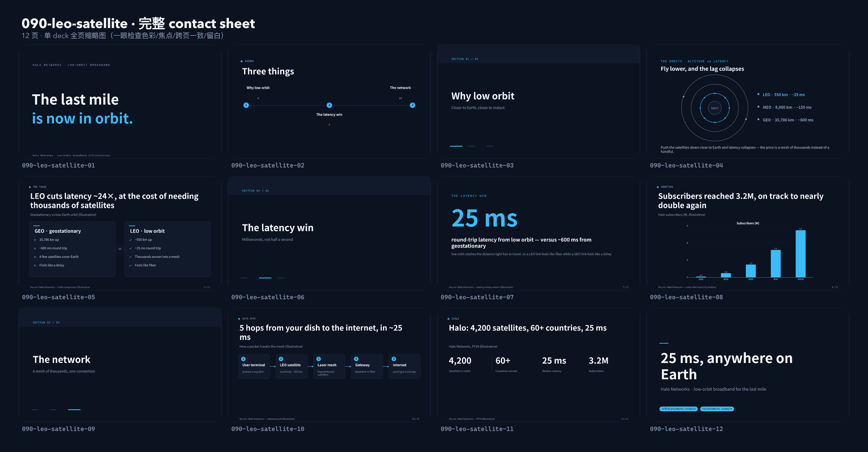Click the '090-leo-satellite-09' caption
This screenshot has width=868, height=452.
click(x=59, y=429)
